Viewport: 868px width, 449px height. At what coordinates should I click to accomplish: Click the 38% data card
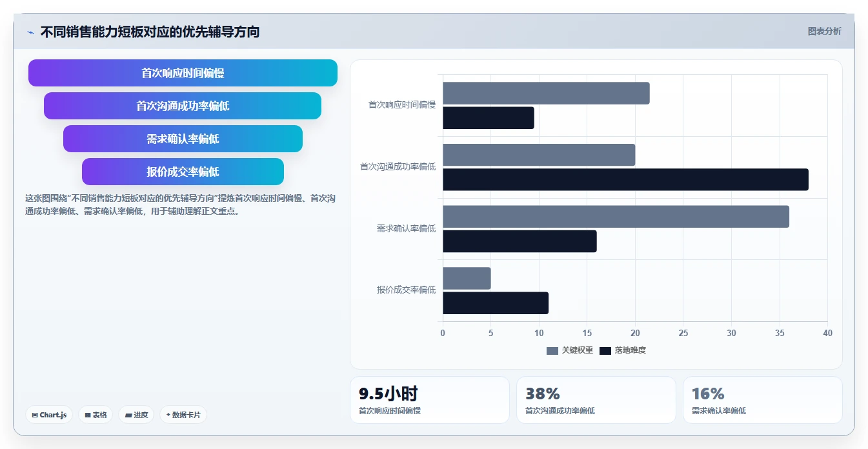pos(596,400)
